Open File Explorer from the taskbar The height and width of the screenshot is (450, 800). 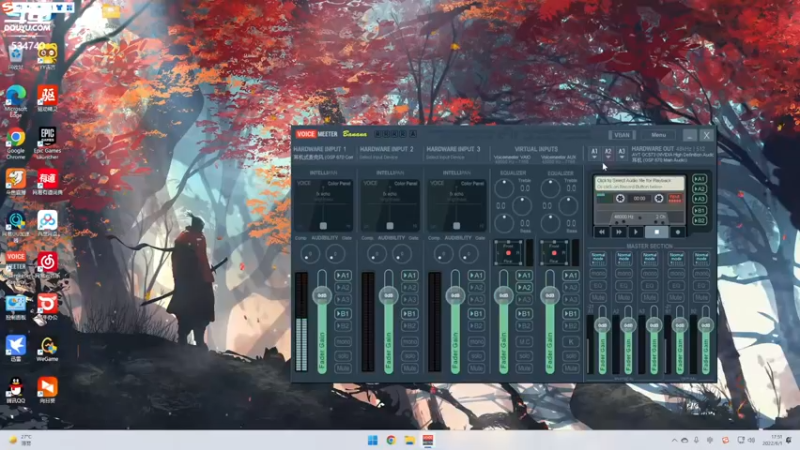coord(409,440)
